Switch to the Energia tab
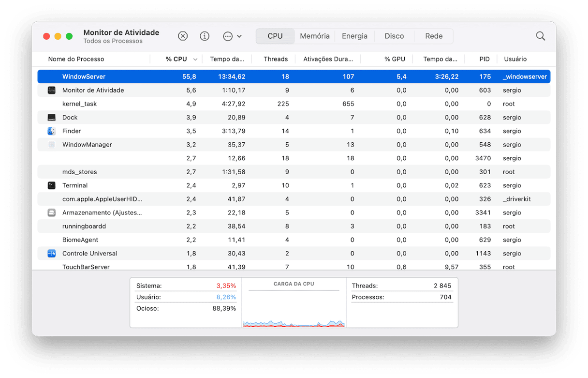588x378 pixels. pyautogui.click(x=354, y=36)
